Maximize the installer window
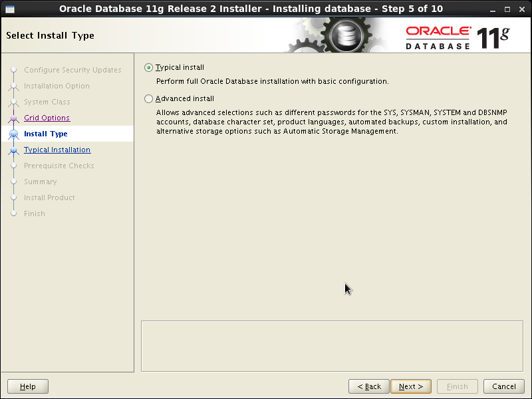Screen dimensions: 532x399 click(507, 9)
